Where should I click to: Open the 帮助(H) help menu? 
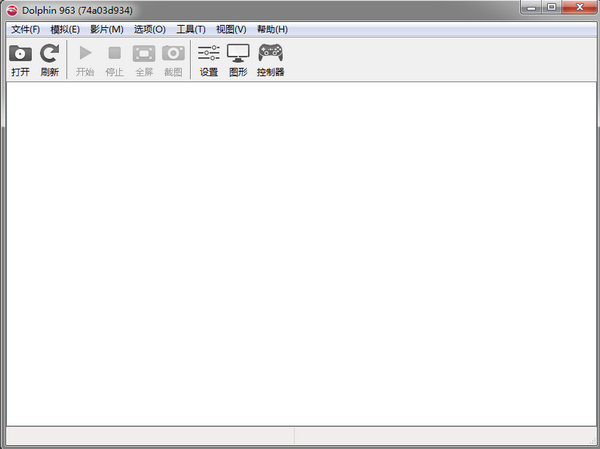(272, 29)
